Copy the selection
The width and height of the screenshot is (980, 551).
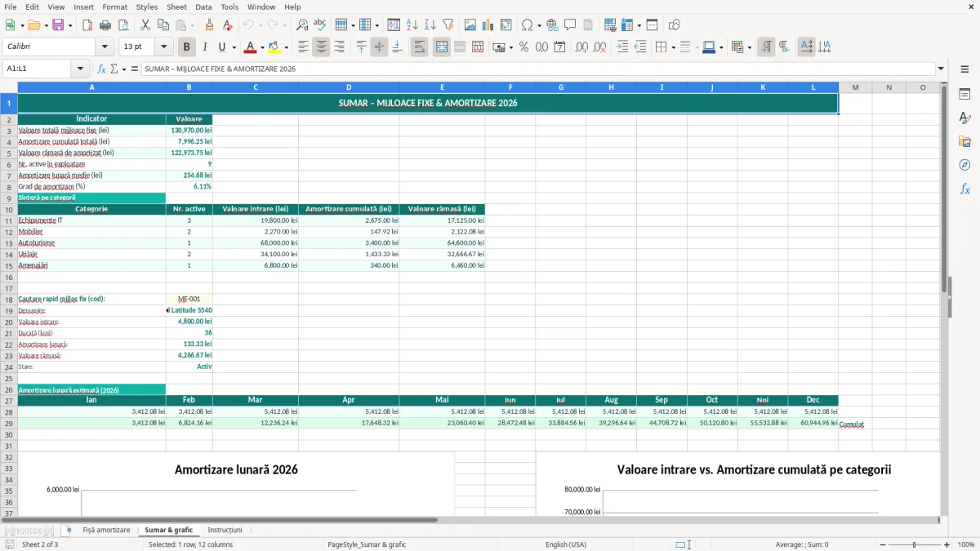[163, 25]
